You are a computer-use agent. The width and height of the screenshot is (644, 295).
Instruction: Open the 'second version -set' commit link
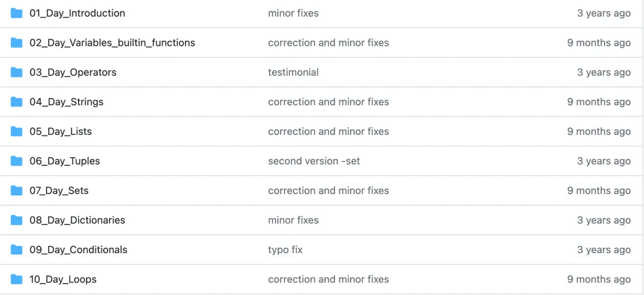[314, 161]
